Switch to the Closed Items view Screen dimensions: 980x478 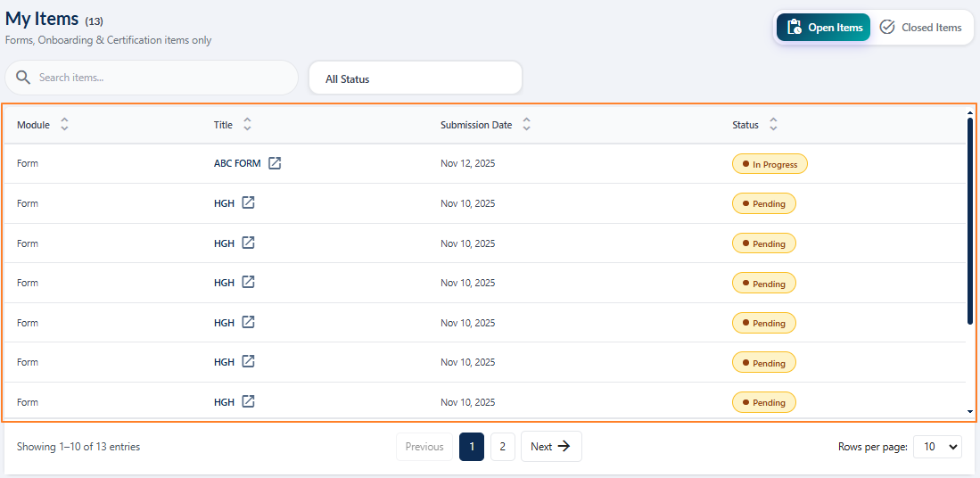pos(921,28)
